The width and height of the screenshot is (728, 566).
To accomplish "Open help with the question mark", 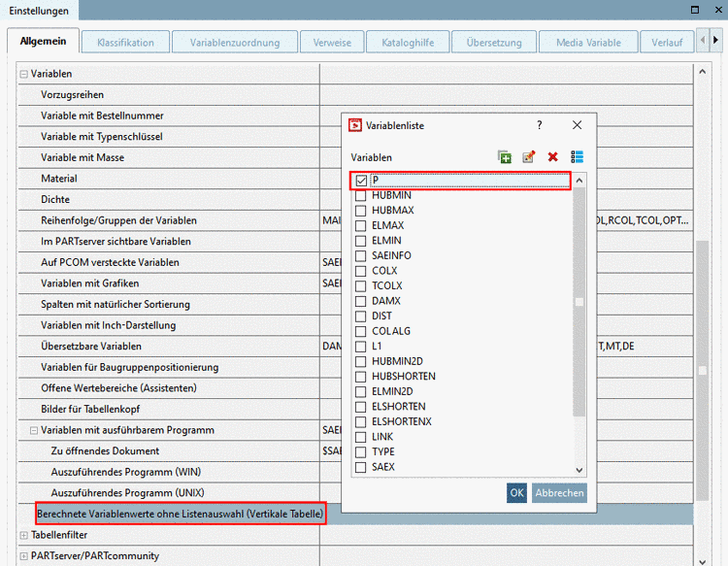I will click(539, 125).
